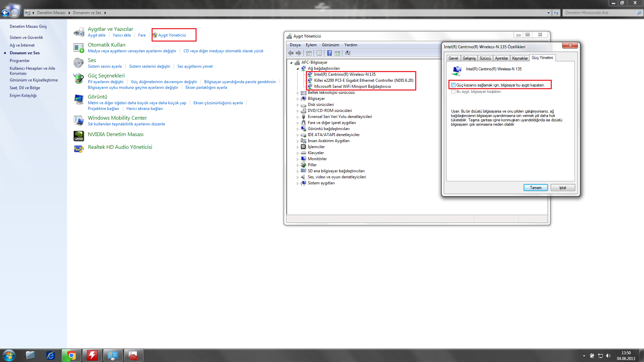Click the NVIDIA Denetim Masası icon
644x362 pixels.
[79, 136]
